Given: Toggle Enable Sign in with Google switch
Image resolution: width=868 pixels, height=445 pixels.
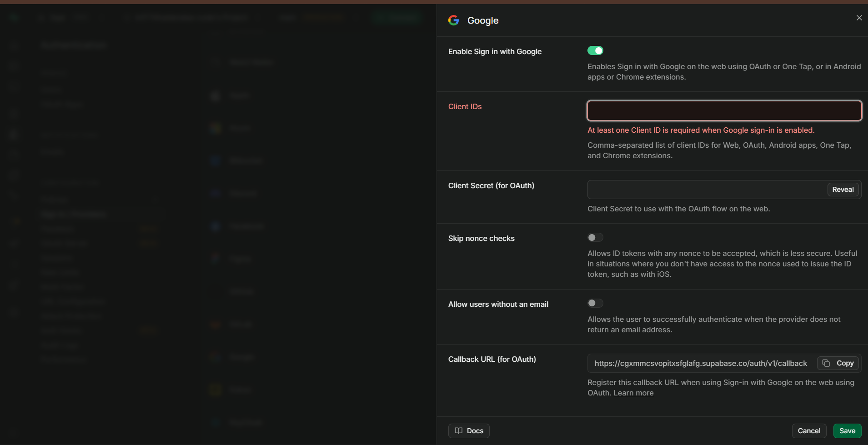Looking at the screenshot, I should [x=595, y=50].
